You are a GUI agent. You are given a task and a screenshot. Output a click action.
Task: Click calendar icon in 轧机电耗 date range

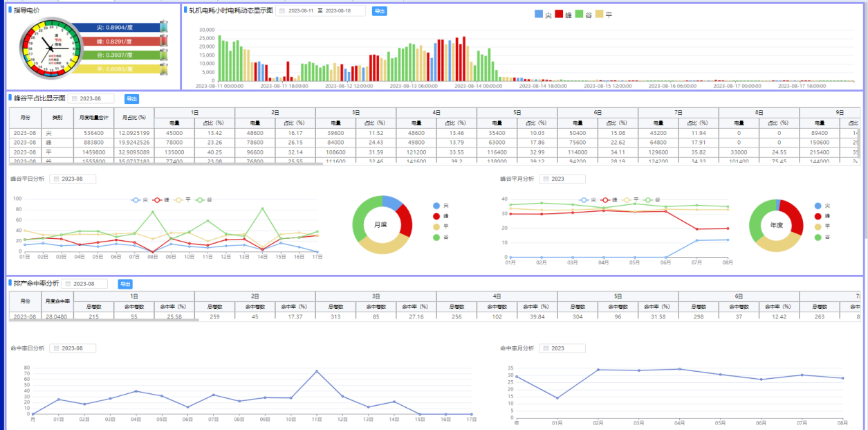(282, 11)
